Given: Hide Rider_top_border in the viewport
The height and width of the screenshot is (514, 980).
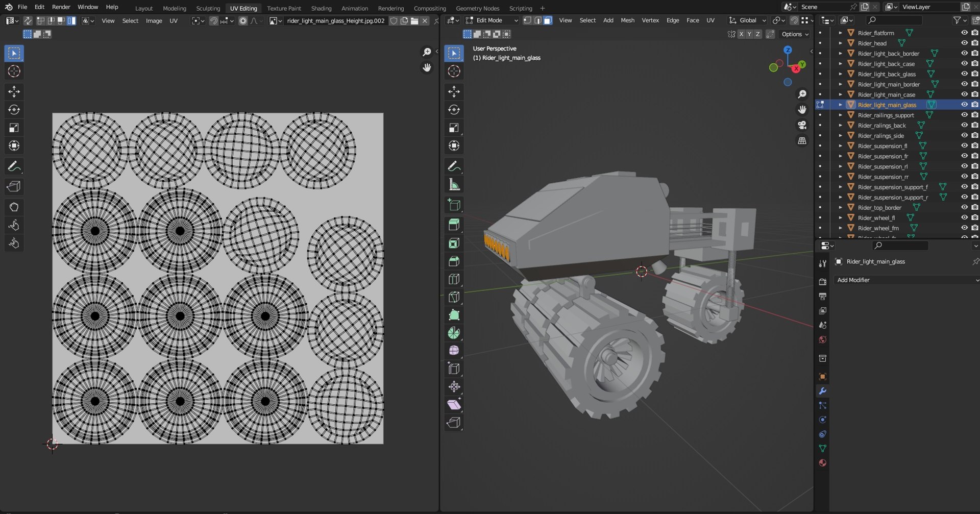Looking at the screenshot, I should (964, 207).
